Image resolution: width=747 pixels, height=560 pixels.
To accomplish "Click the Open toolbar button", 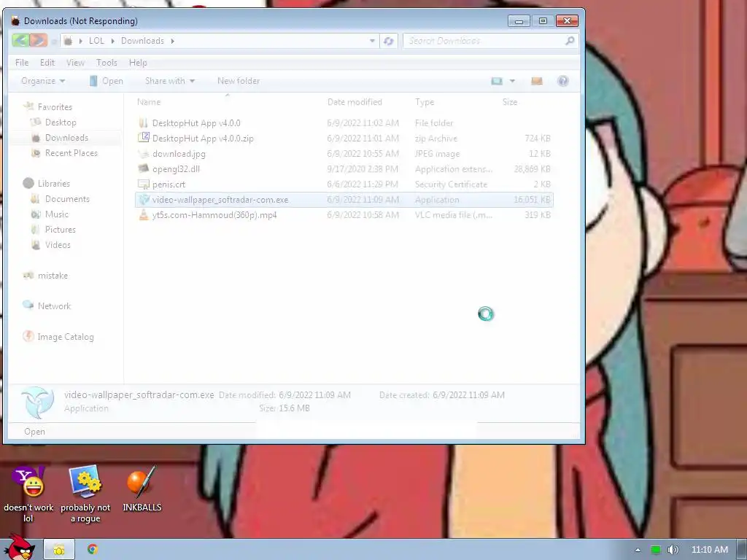I will [107, 81].
